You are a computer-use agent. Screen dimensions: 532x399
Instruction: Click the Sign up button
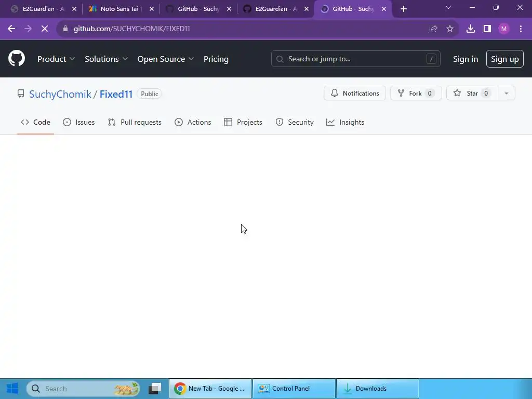505,59
